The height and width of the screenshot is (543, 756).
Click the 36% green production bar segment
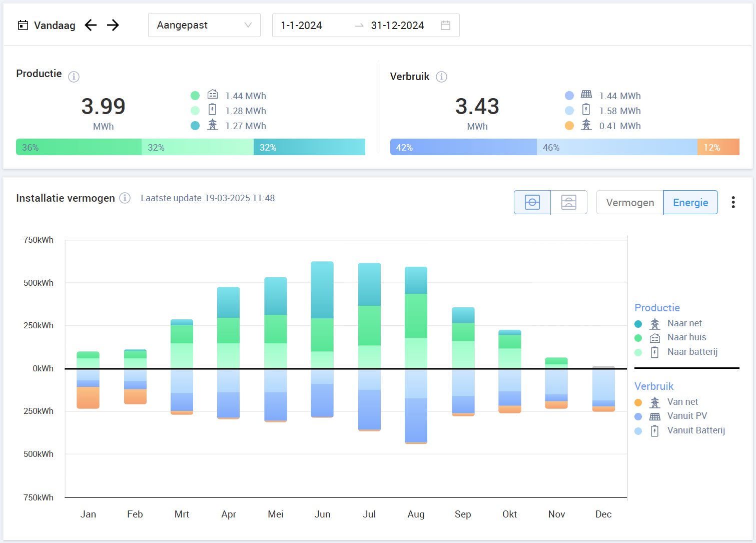tap(79, 147)
